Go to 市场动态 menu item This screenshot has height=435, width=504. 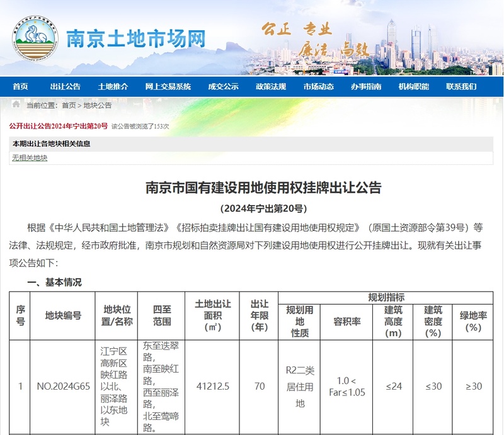(319, 86)
